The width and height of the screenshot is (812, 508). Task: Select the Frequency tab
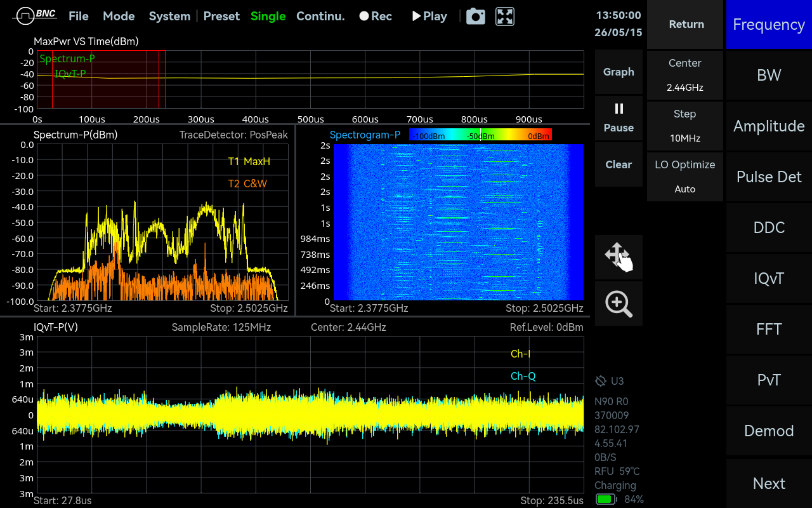769,24
